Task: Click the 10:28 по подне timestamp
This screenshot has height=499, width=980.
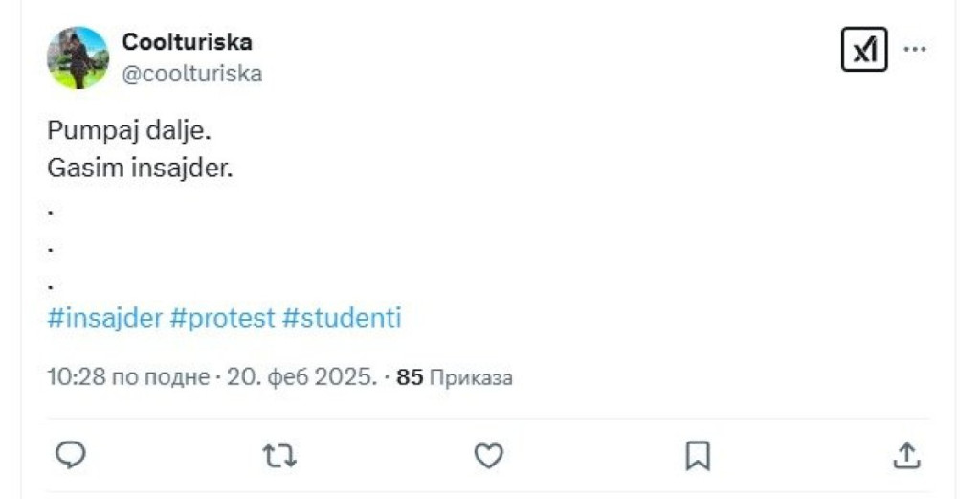Action: [127, 377]
